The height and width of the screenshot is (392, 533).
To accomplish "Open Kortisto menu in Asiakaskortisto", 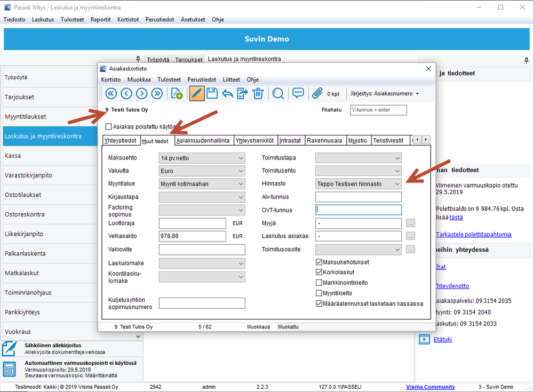I will click(111, 79).
